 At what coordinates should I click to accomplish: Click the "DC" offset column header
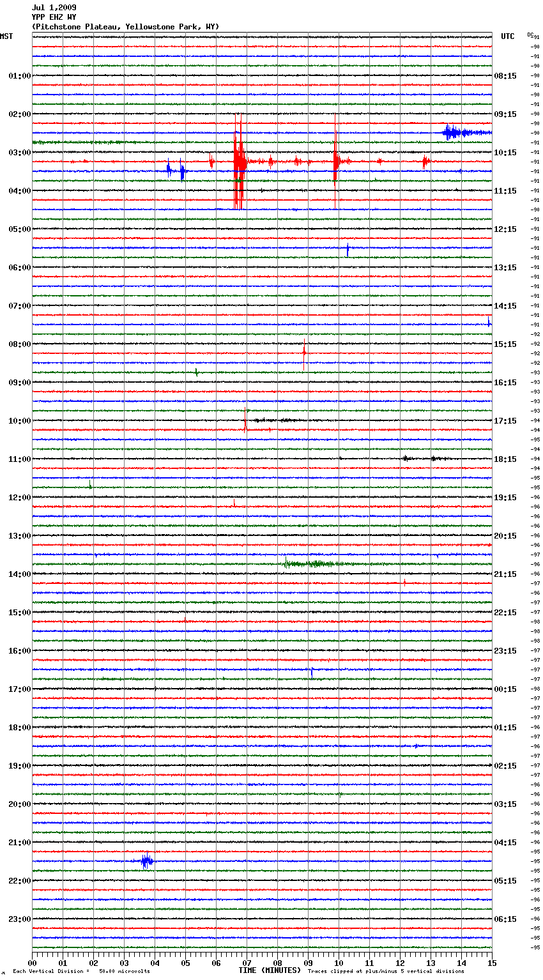click(x=530, y=34)
